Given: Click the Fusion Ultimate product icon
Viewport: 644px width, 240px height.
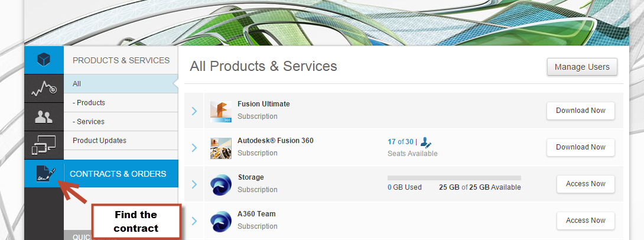Looking at the screenshot, I should [x=220, y=111].
